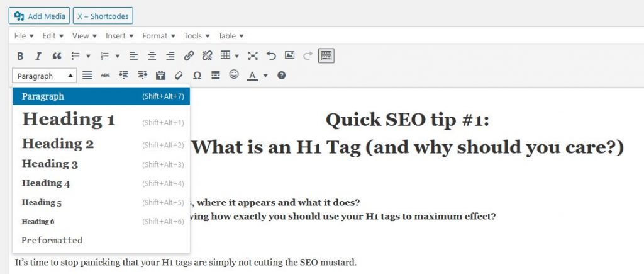This screenshot has height=274, width=644.
Task: Toggle bold formatting
Action: pos(20,56)
